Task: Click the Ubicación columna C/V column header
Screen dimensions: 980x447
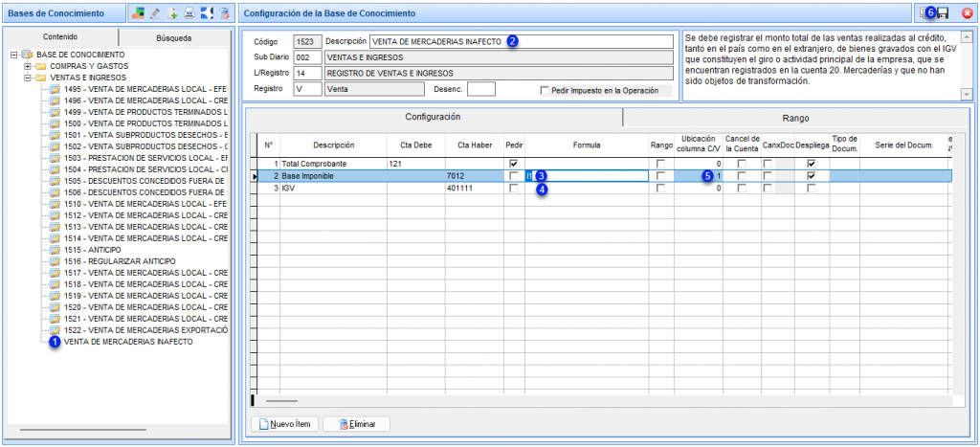Action: (x=698, y=145)
